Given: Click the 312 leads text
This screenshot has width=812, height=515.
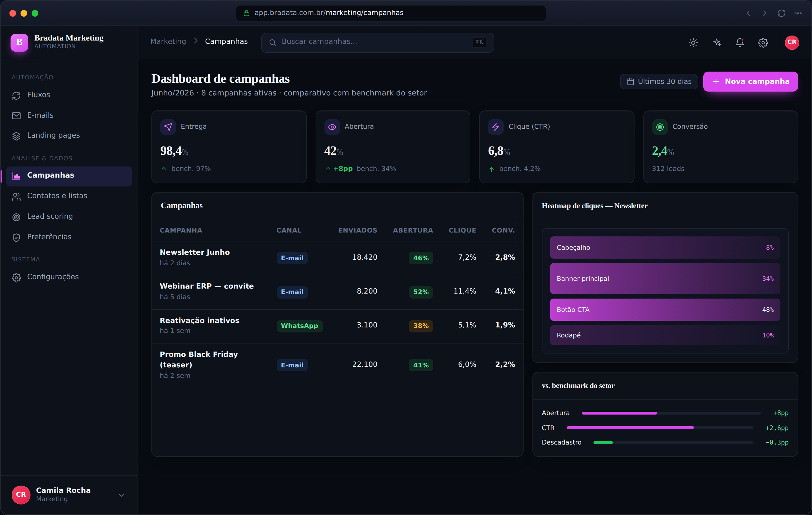Looking at the screenshot, I should pos(668,169).
